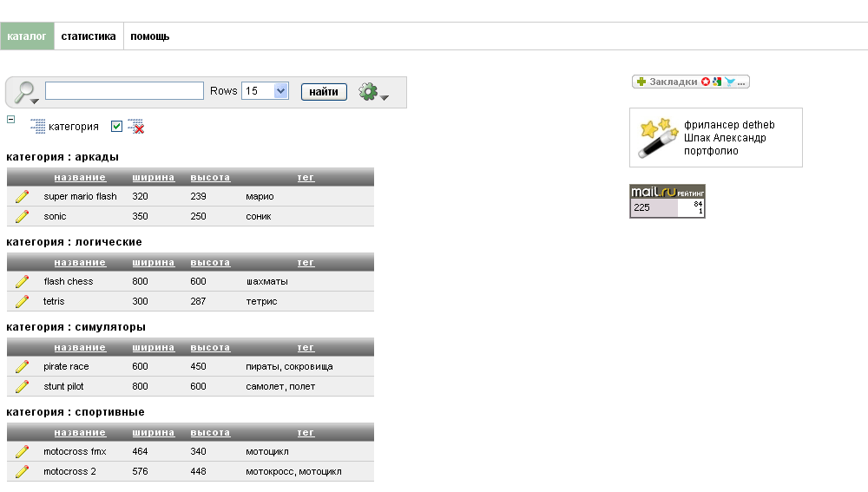The height and width of the screenshot is (492, 868).
Task: Open the помощь tab
Action: [x=150, y=36]
